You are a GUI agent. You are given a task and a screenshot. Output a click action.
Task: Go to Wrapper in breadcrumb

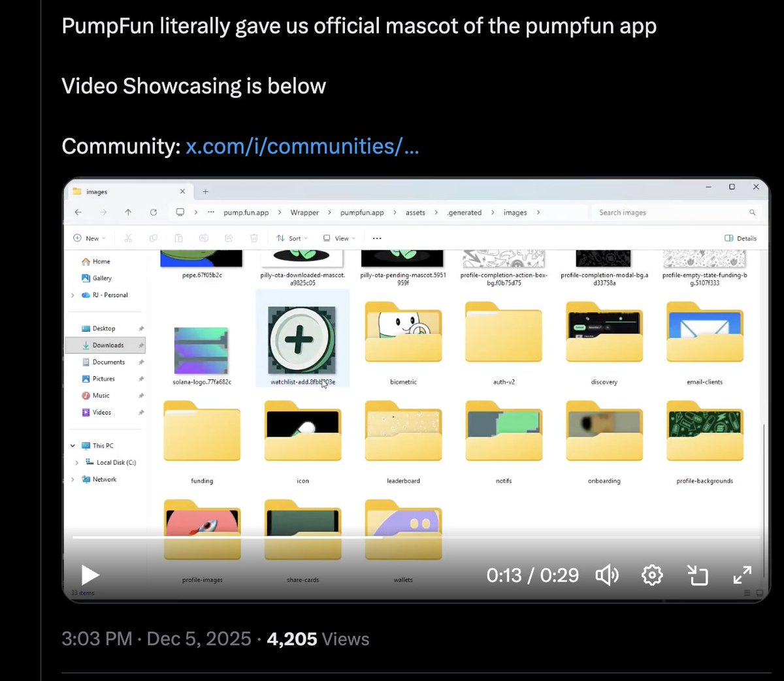304,212
